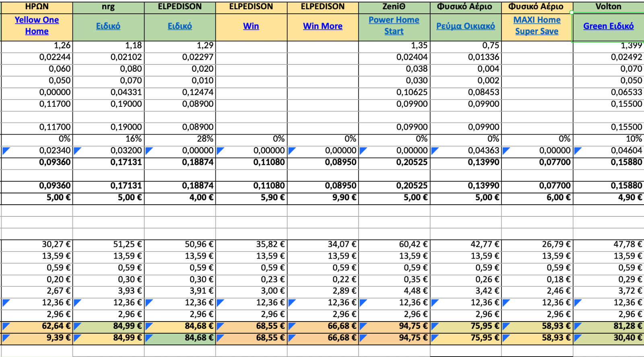The height and width of the screenshot is (357, 644).
Task: Select the 47,78 € cell
Action: (x=609, y=245)
